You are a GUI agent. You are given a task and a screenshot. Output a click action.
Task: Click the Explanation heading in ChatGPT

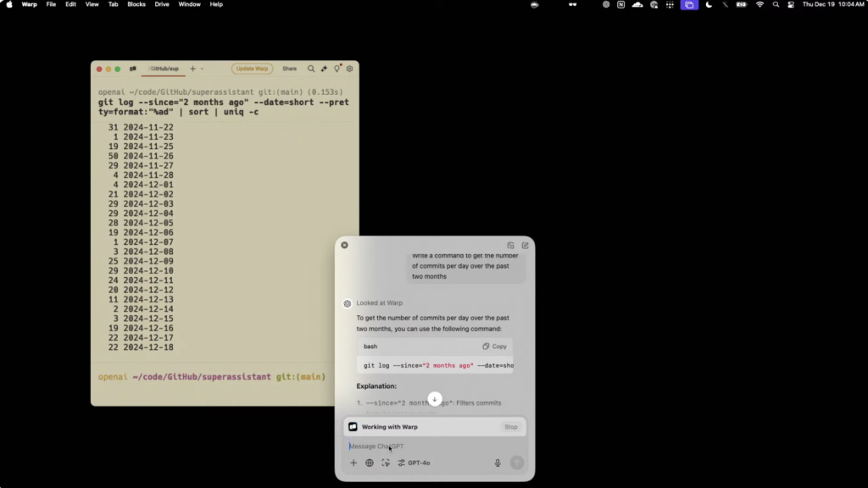[376, 386]
